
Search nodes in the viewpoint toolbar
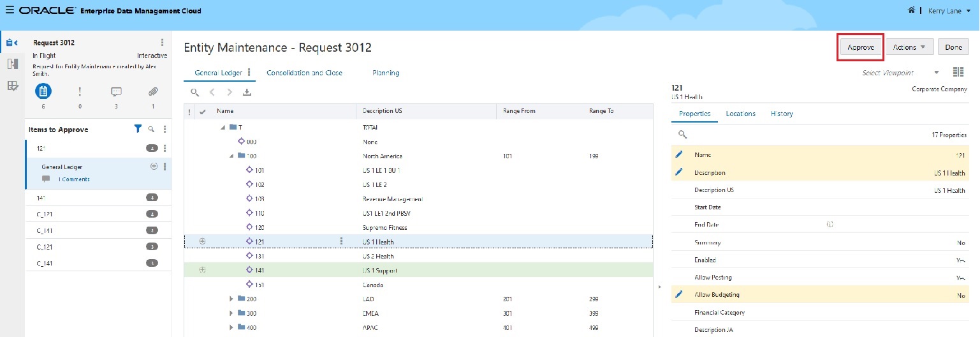click(x=194, y=93)
